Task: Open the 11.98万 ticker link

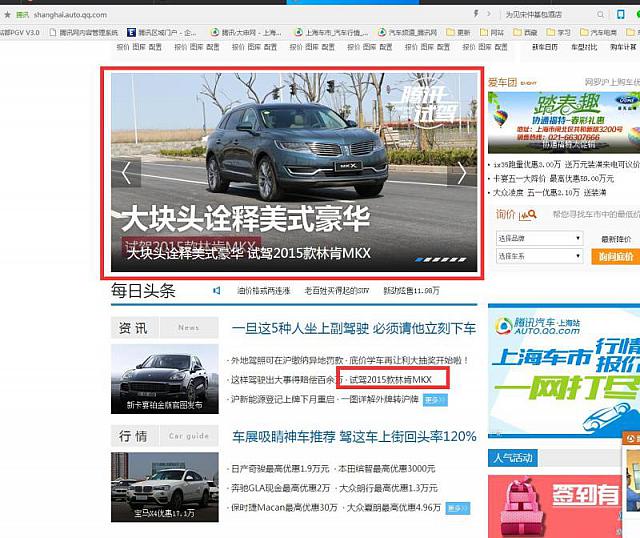Action: pyautogui.click(x=411, y=291)
